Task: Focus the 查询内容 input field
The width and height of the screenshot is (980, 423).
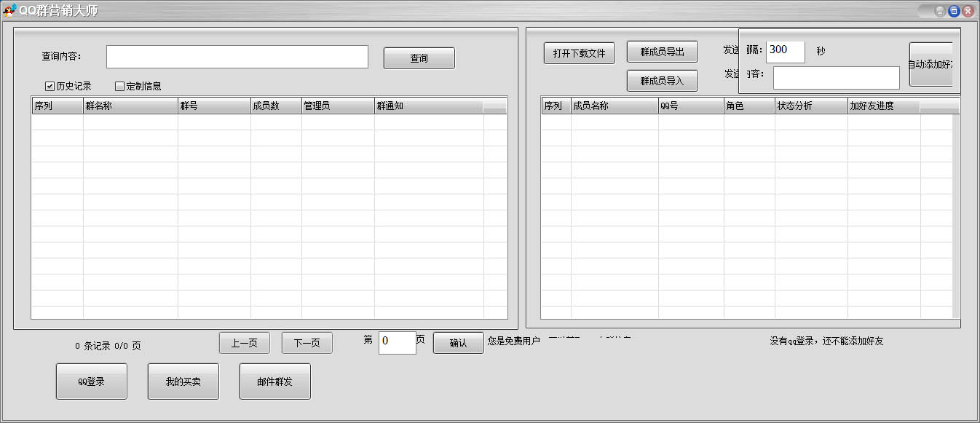Action: point(237,57)
